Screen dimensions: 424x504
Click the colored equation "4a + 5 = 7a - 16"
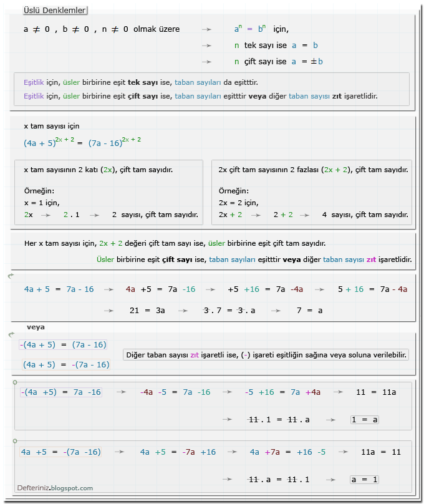[59, 289]
